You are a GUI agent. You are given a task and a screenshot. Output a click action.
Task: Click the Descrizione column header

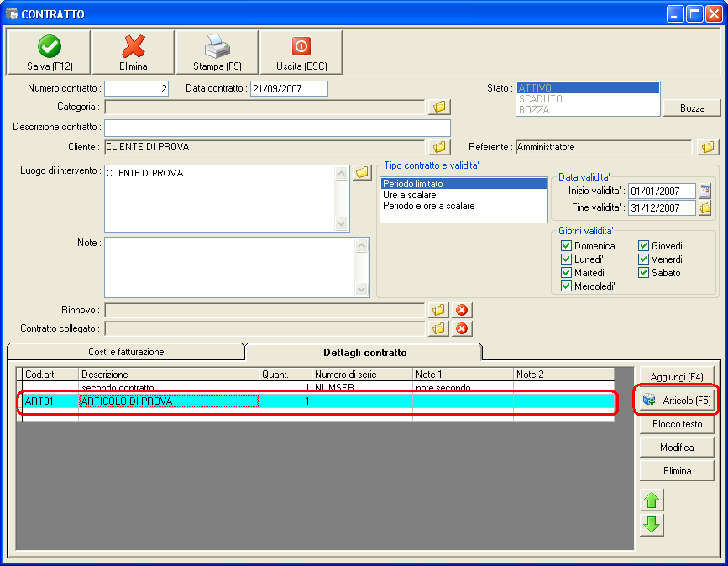coord(169,375)
